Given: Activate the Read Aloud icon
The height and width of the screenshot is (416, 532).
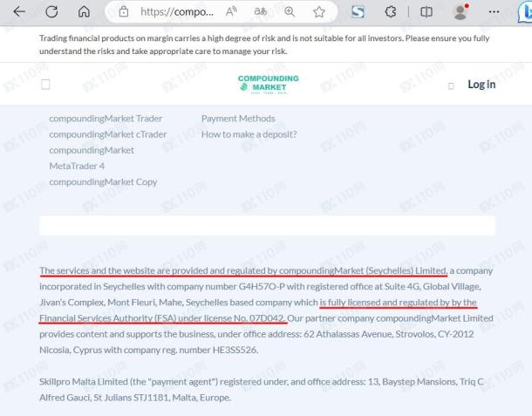Looking at the screenshot, I should pyautogui.click(x=231, y=12).
